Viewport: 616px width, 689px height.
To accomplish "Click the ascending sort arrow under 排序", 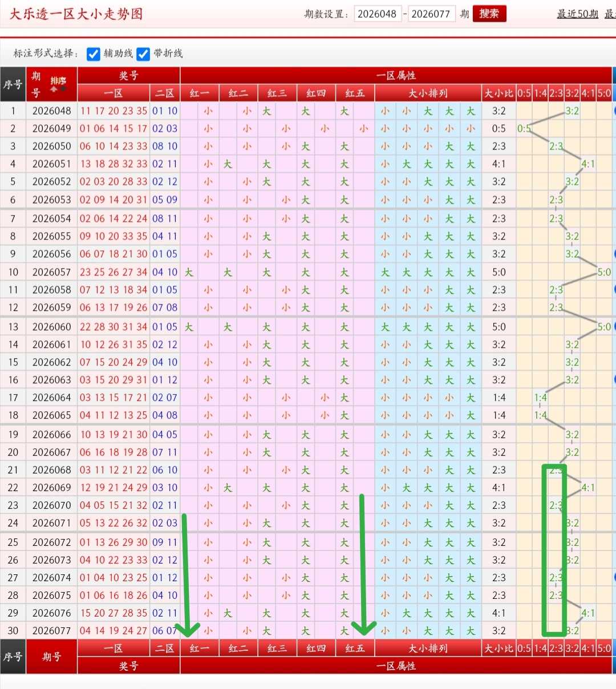I will click(54, 89).
